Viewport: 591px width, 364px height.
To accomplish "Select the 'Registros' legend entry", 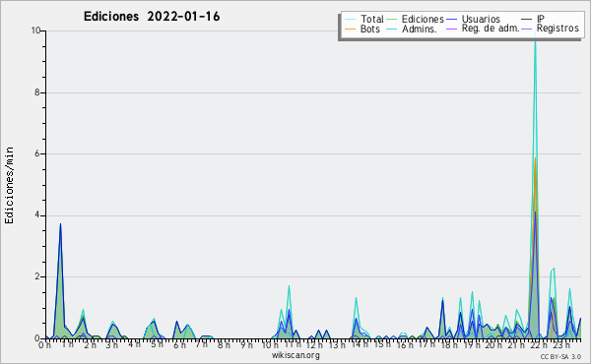I will 558,29.
